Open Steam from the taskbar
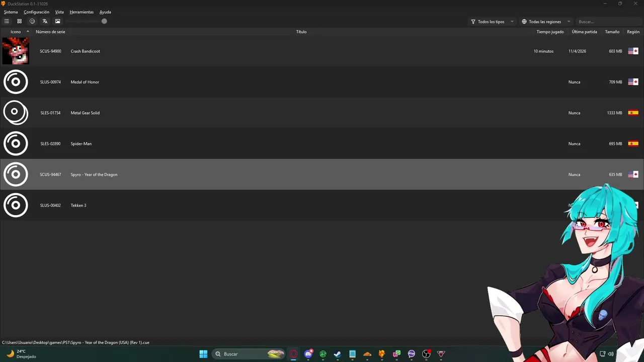Image resolution: width=644 pixels, height=362 pixels. click(x=338, y=354)
